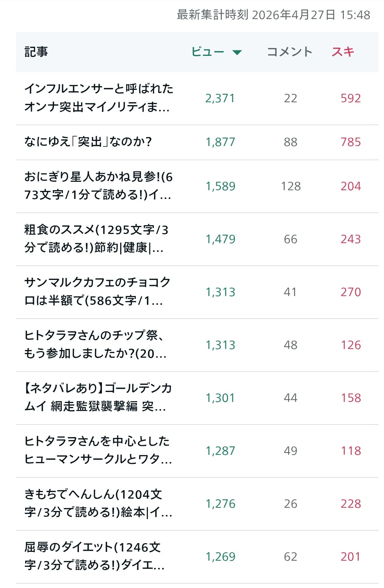Open the article きもちでへんしん
The image size is (384, 588).
98,503
